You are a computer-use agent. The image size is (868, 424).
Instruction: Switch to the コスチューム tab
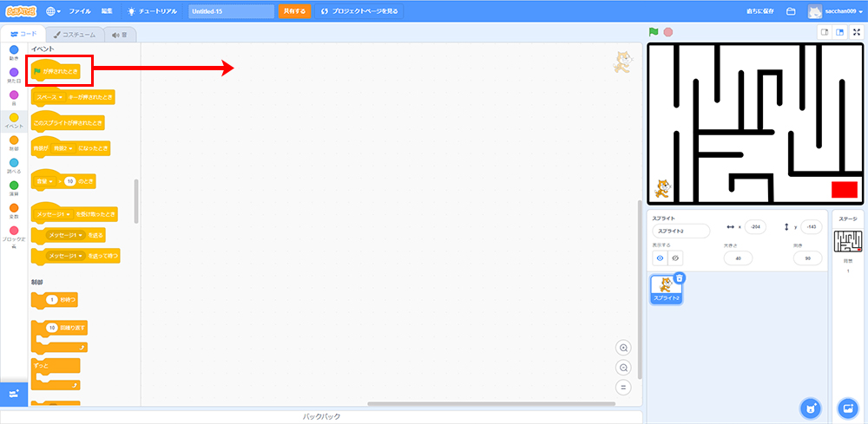(74, 35)
